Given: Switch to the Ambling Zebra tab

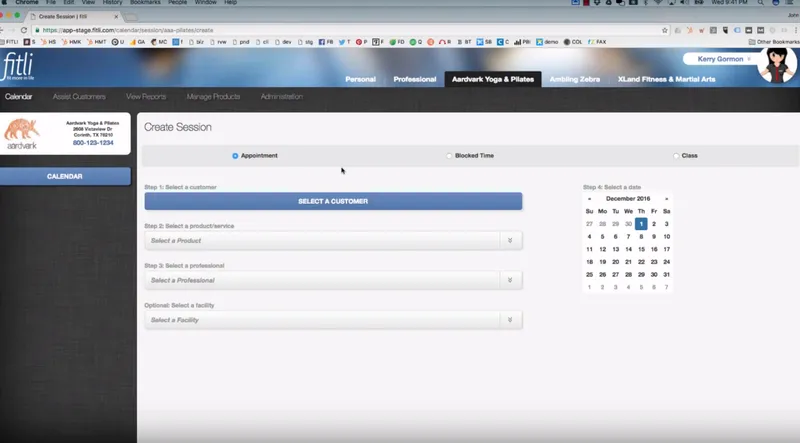Looking at the screenshot, I should [574, 79].
